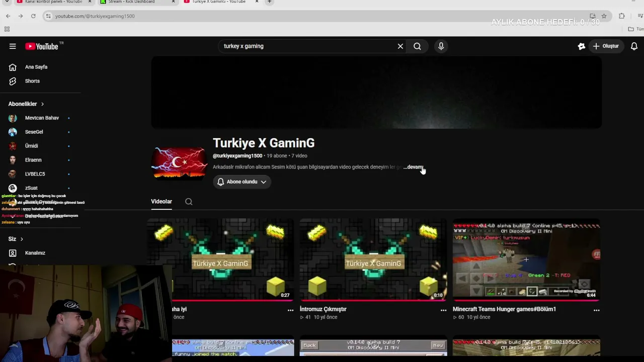This screenshot has height=362, width=644.
Task: Bookmark this page with the star
Action: [x=604, y=16]
